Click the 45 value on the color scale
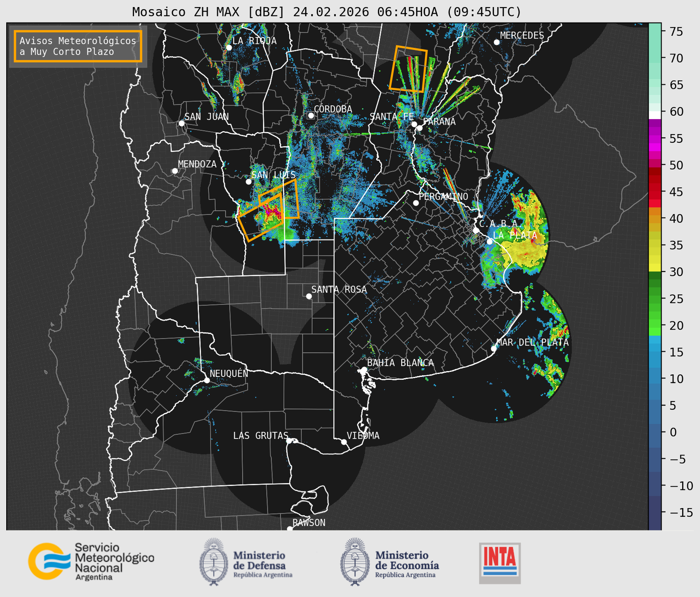Image resolution: width=700 pixels, height=597 pixels. tap(676, 192)
